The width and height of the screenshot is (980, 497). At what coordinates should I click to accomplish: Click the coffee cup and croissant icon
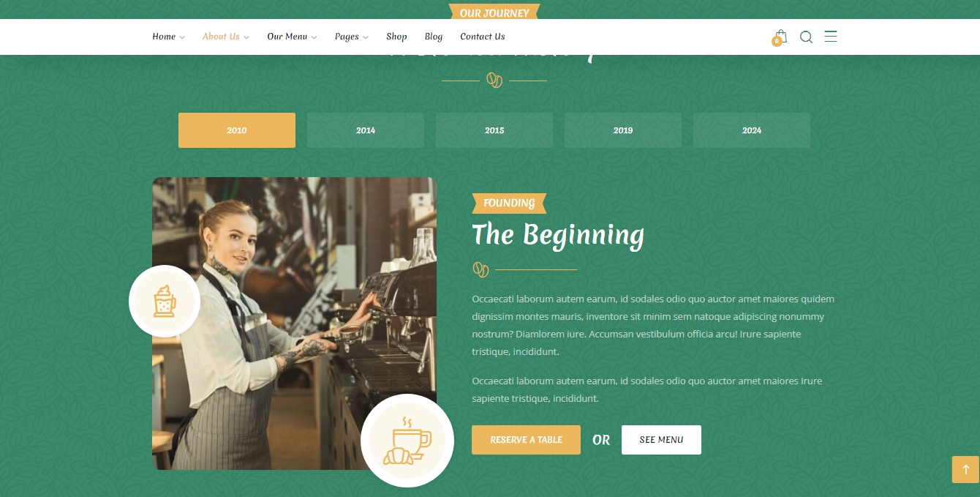(x=407, y=441)
